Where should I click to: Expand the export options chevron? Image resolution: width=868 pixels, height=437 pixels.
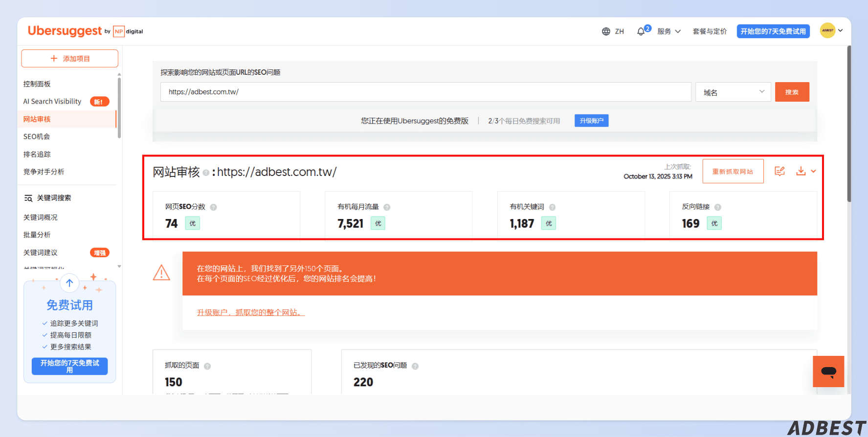point(813,172)
